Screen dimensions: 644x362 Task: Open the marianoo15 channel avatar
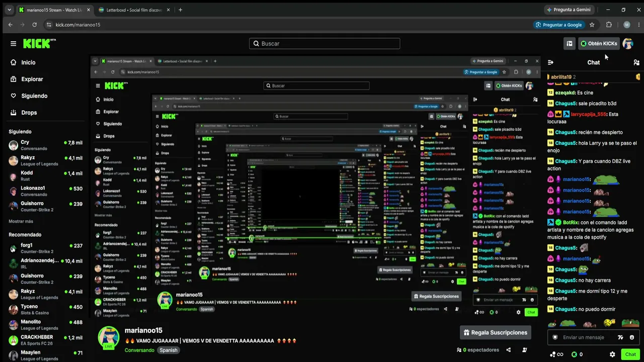pos(108,337)
